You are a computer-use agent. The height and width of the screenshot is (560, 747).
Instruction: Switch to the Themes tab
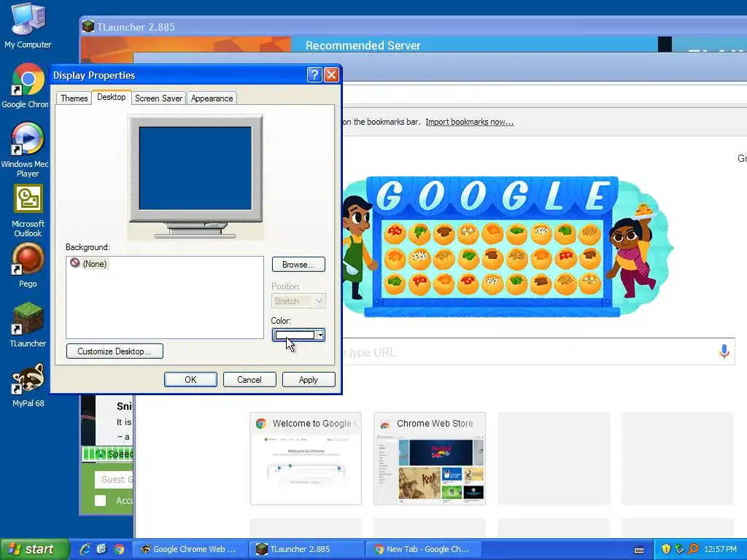pyautogui.click(x=74, y=98)
